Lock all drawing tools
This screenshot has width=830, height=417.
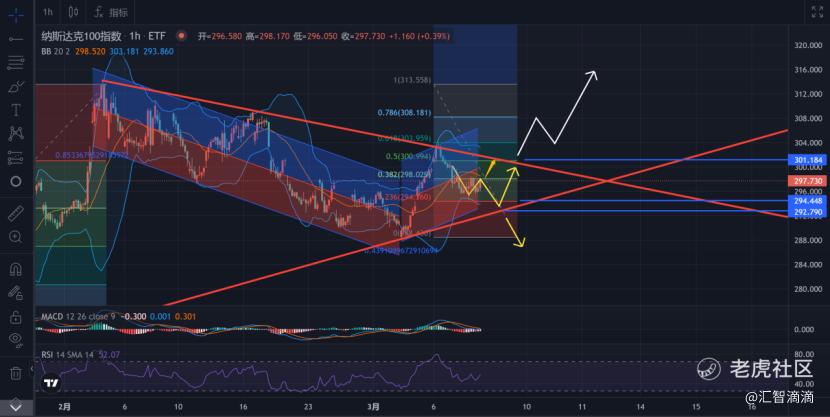pos(16,317)
